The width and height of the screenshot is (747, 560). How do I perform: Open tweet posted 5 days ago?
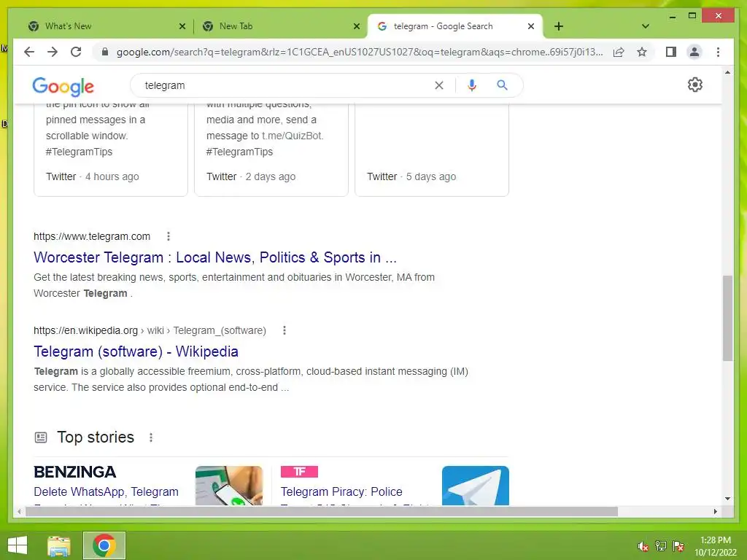[432, 150]
